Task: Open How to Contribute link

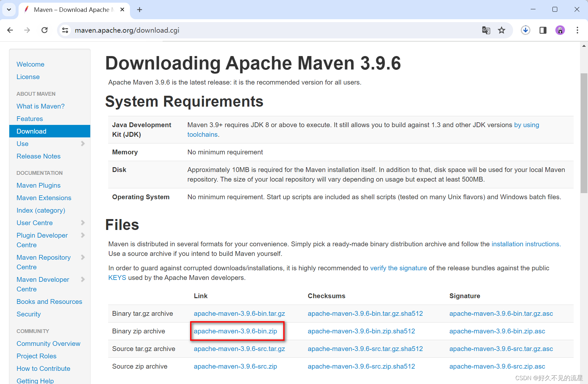Action: [x=43, y=369]
